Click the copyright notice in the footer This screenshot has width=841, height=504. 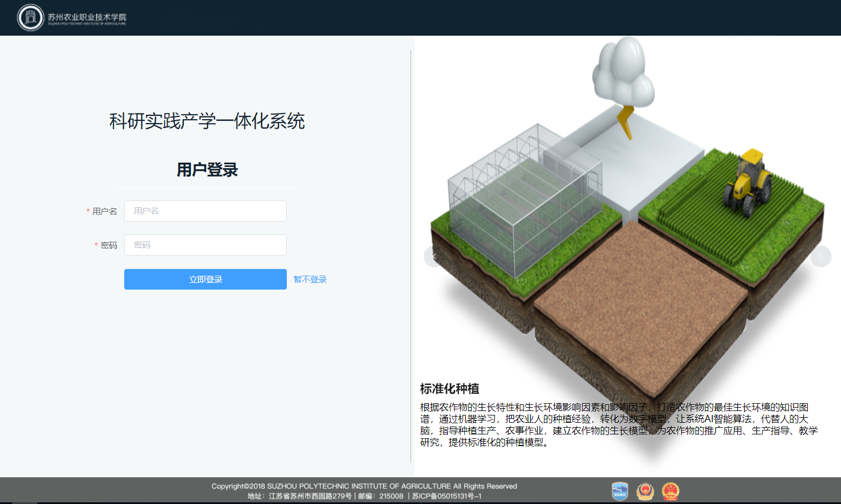(365, 486)
